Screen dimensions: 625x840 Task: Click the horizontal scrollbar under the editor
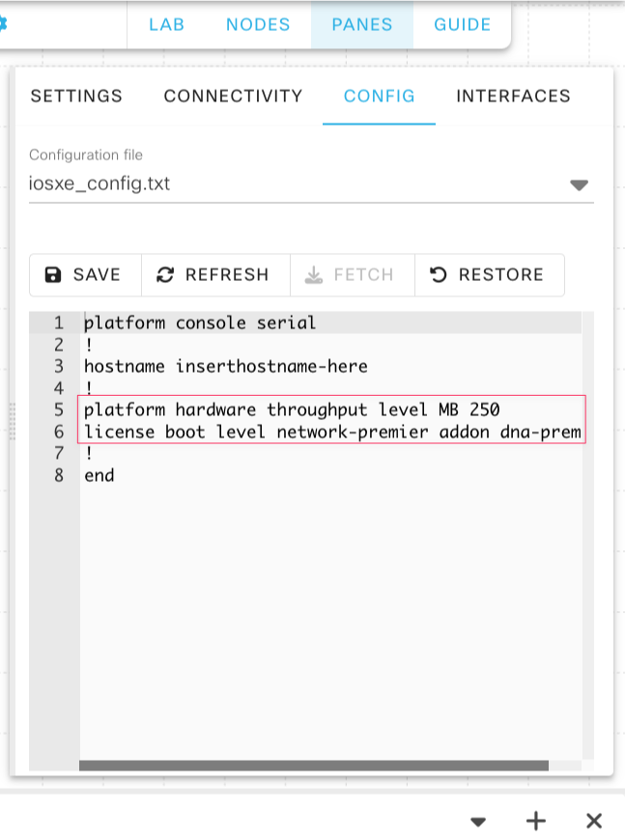click(314, 766)
